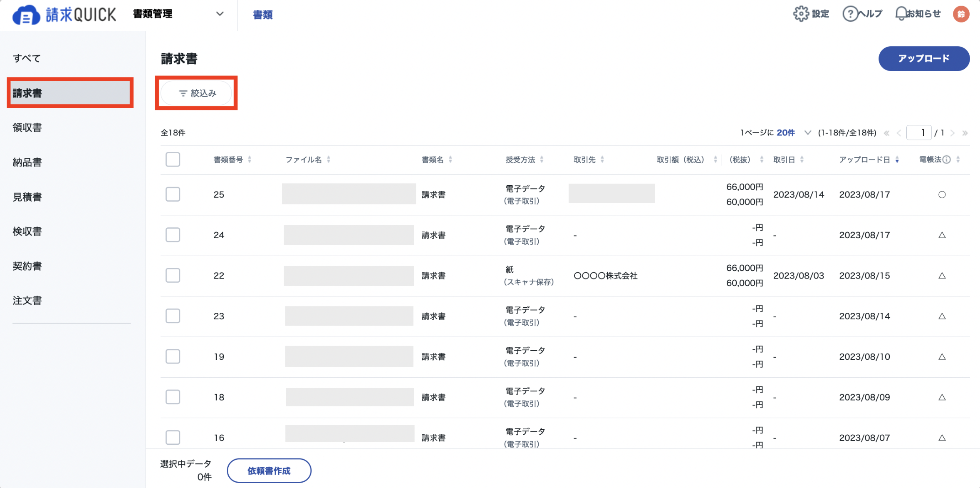Check the box for document 16
This screenshot has height=488, width=980.
pyautogui.click(x=173, y=437)
